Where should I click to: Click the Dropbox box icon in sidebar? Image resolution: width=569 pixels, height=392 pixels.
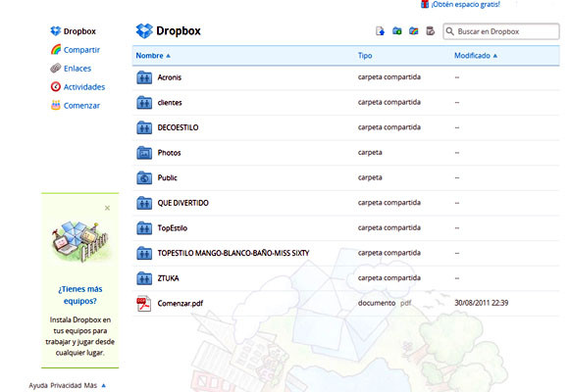56,31
